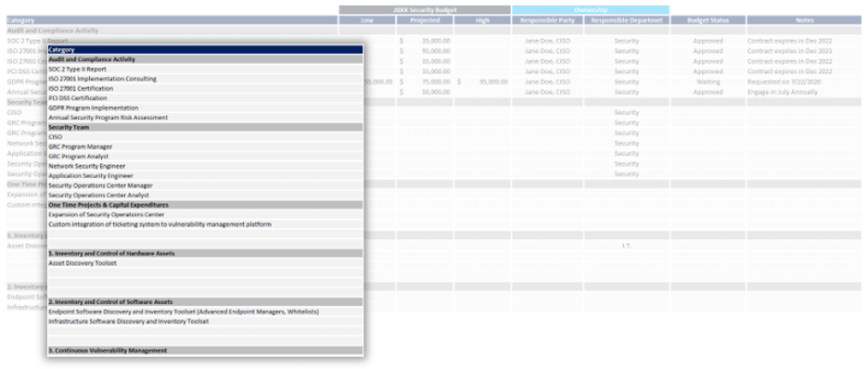
Task: Click the 'Responsible Party' column header
Action: 547,20
